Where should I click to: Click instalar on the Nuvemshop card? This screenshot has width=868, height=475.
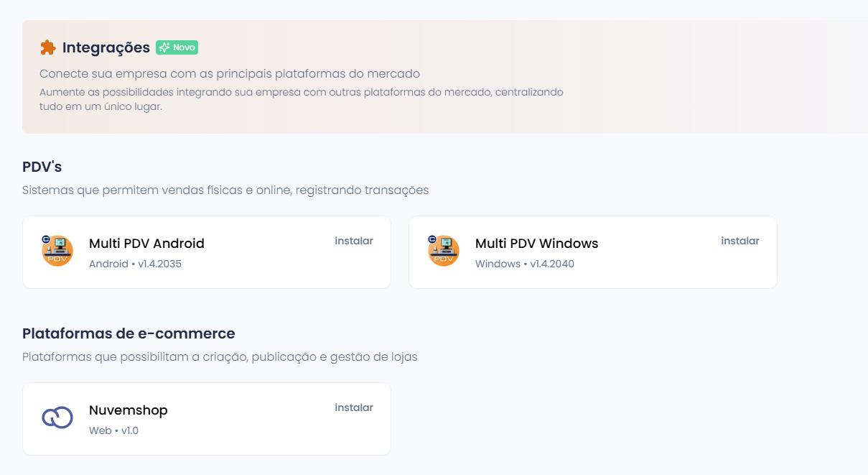354,407
